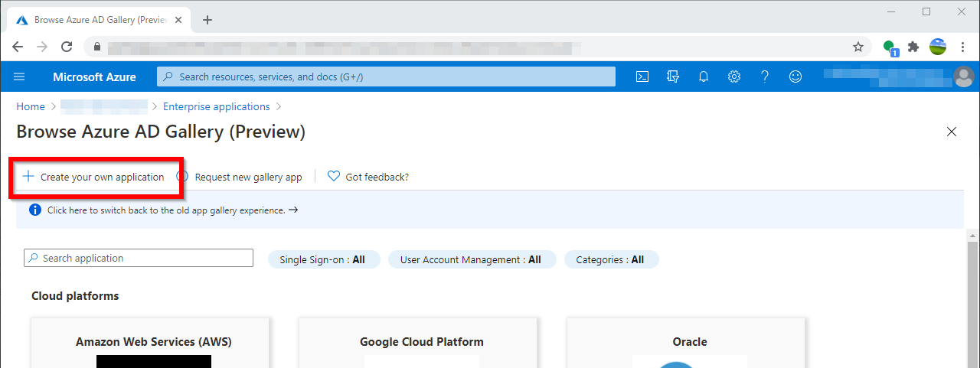Open the User Account Management : All filter
Screen dimensions: 980x368
pos(471,259)
